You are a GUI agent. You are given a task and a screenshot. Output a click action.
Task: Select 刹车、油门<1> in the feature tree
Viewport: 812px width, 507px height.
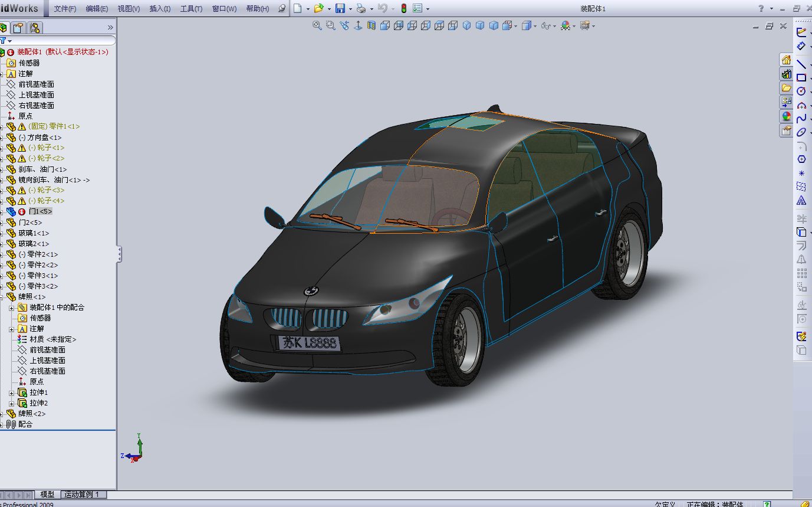[x=42, y=169]
